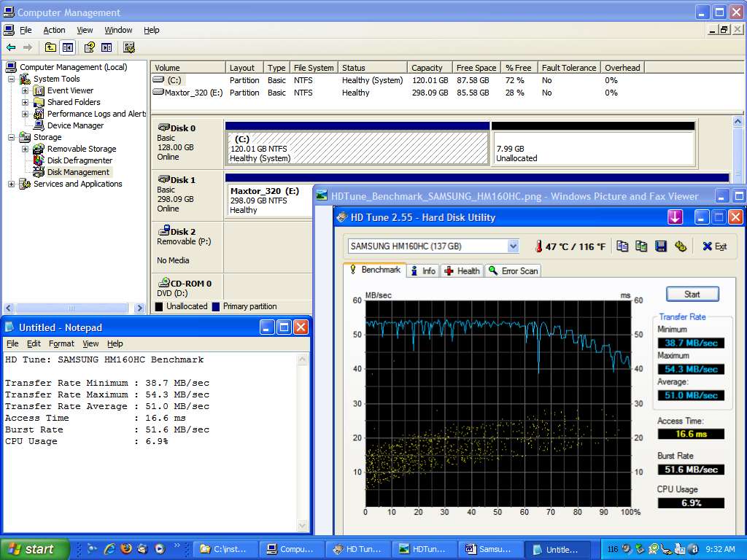The image size is (747, 560).
Task: Click the thermometer temperature icon in HD Tune
Action: click(x=538, y=246)
